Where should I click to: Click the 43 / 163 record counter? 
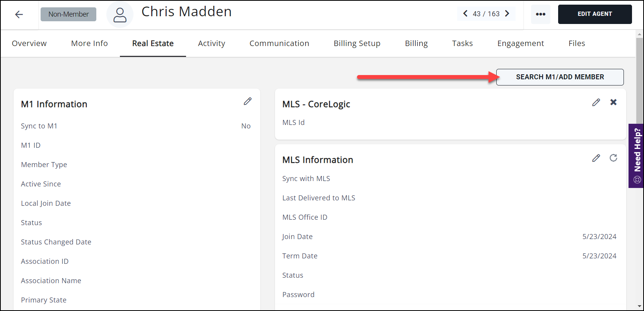click(486, 14)
